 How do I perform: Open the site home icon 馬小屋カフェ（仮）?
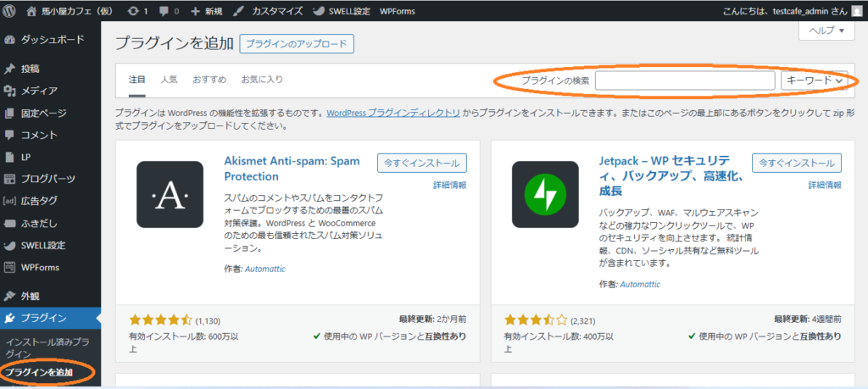(x=31, y=10)
